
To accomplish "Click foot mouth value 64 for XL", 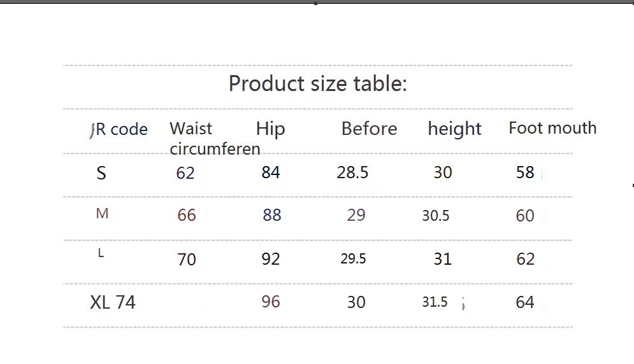I will (525, 302).
